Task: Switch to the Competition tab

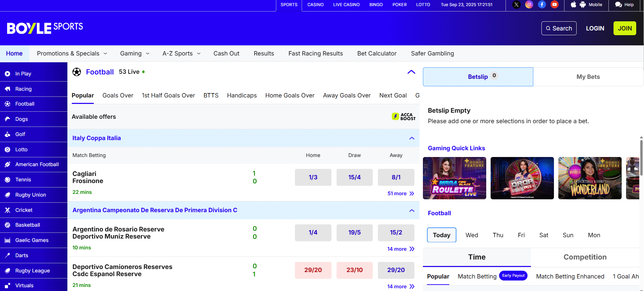Action: pyautogui.click(x=585, y=257)
